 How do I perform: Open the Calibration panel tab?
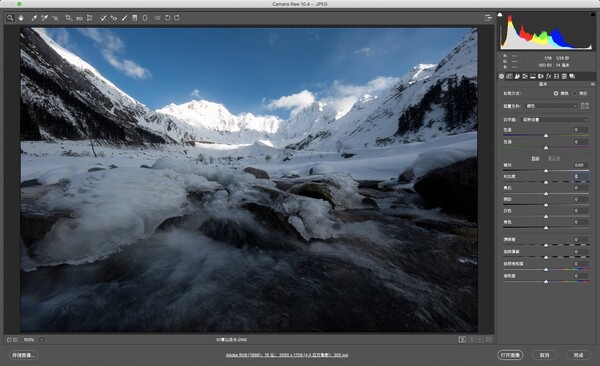(556, 76)
